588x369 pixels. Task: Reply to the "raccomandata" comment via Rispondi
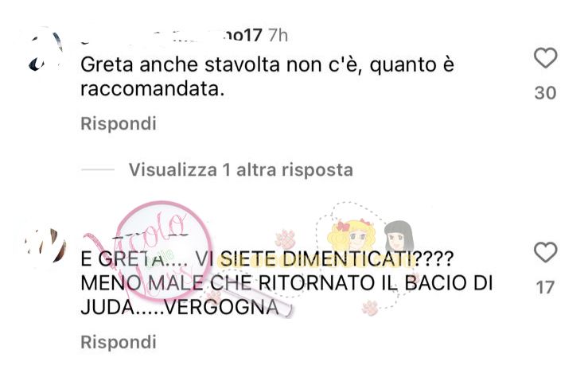[119, 123]
